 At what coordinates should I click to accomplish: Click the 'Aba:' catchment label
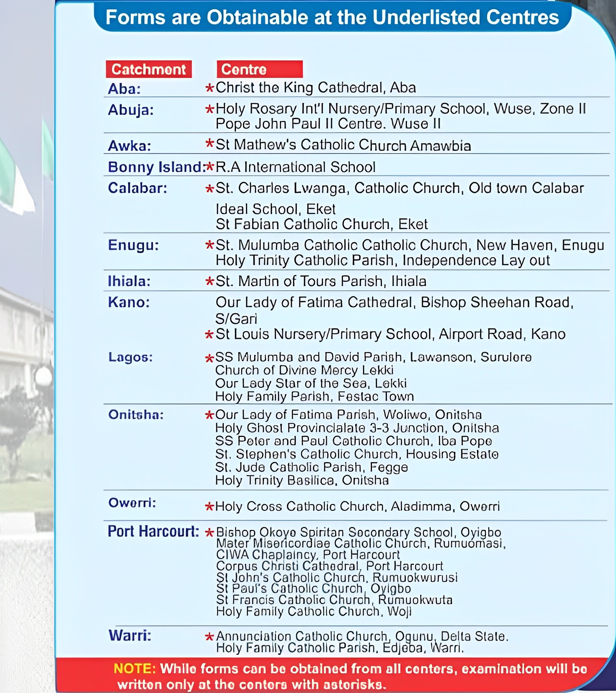coord(124,89)
